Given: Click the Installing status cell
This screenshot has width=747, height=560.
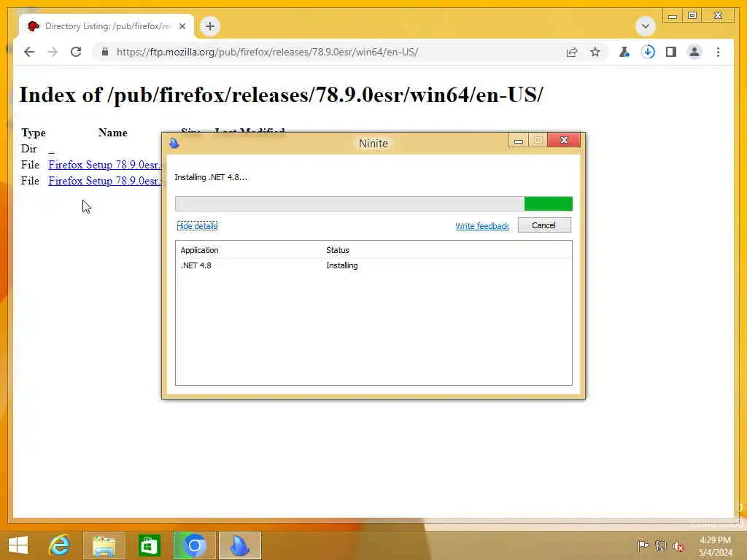Looking at the screenshot, I should click(x=341, y=265).
